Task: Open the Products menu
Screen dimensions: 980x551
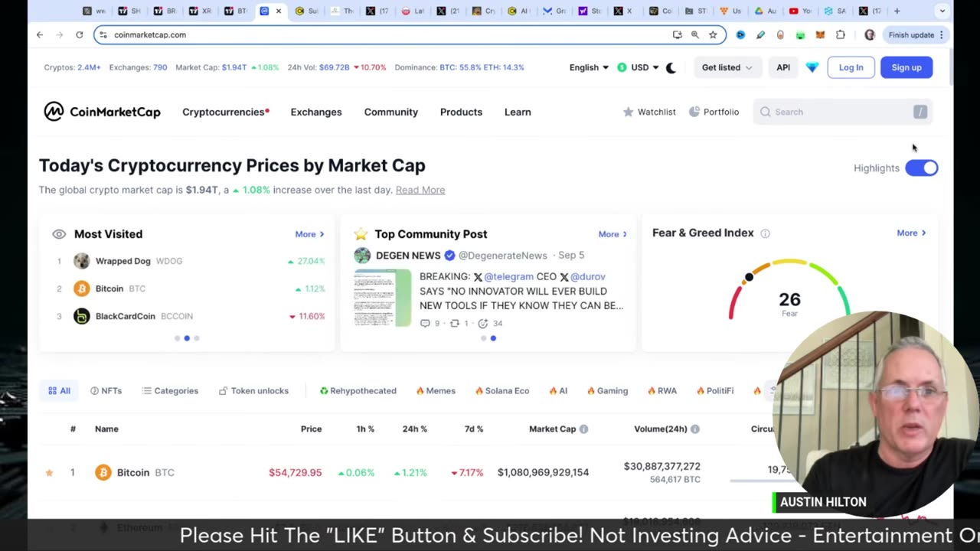Action: (x=461, y=112)
